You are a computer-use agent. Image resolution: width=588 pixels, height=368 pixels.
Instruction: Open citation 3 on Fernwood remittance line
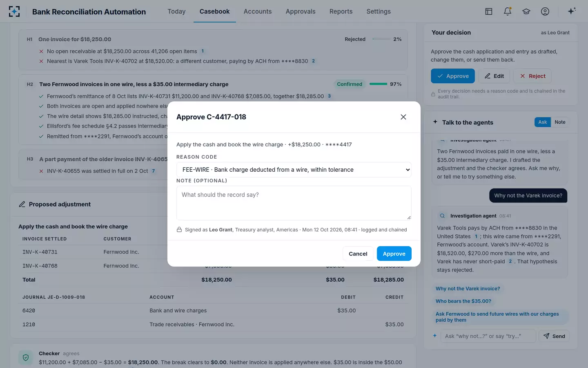pyautogui.click(x=329, y=96)
